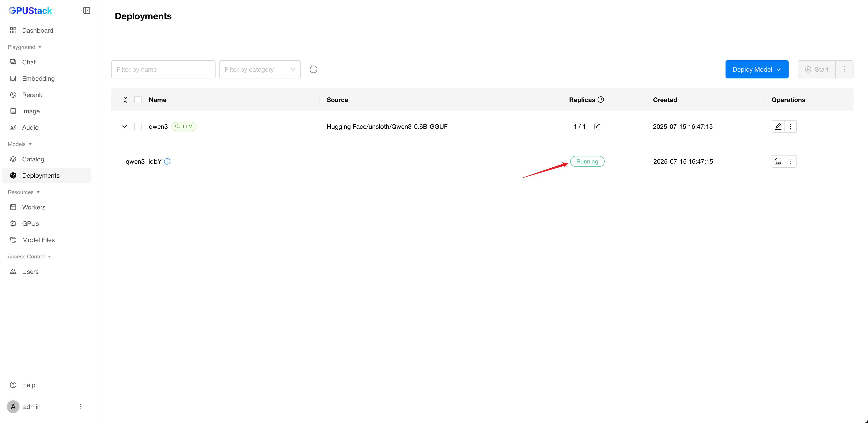Open more operations for qwen3

[790, 127]
